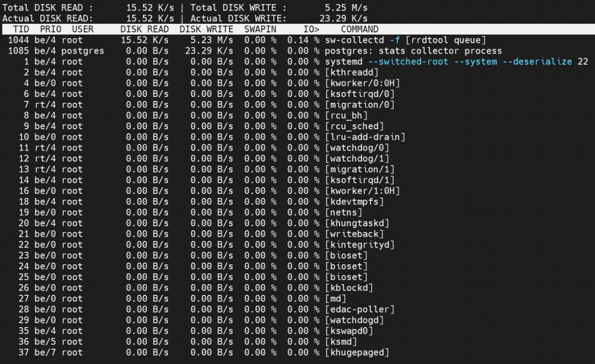
Task: Sort by DISK WRITE column header
Action: pos(207,29)
